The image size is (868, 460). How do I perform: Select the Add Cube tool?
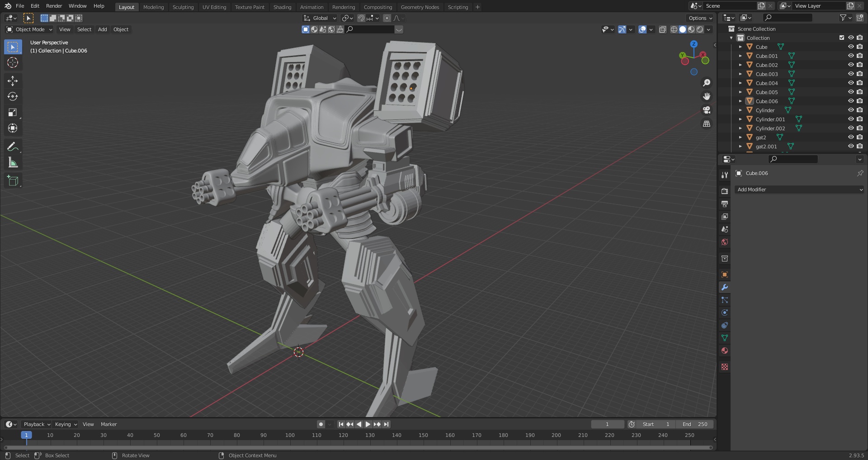click(13, 180)
